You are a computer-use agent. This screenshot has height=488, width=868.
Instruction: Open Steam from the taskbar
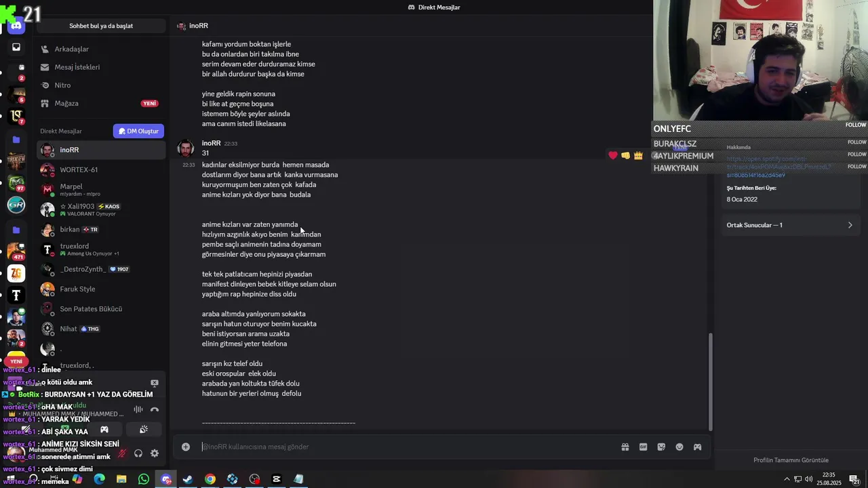point(188,479)
